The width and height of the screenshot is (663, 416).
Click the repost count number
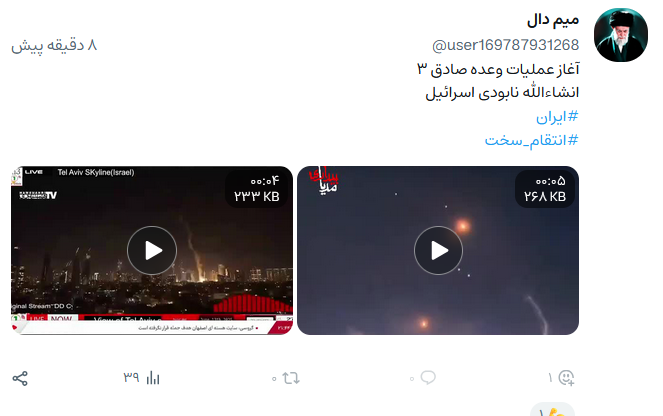274,379
